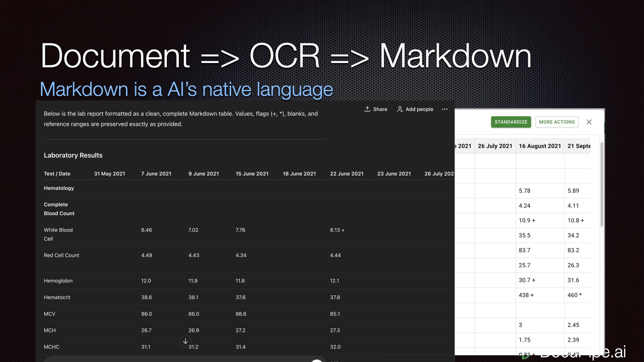Select the 31 May 2021 column header
Viewport: 644px width, 362px height.
pyautogui.click(x=109, y=174)
